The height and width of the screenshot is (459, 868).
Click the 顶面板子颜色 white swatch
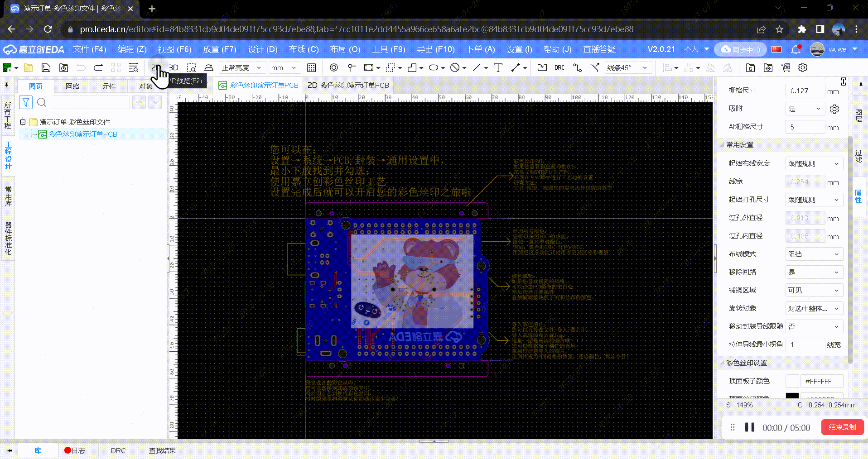click(792, 381)
